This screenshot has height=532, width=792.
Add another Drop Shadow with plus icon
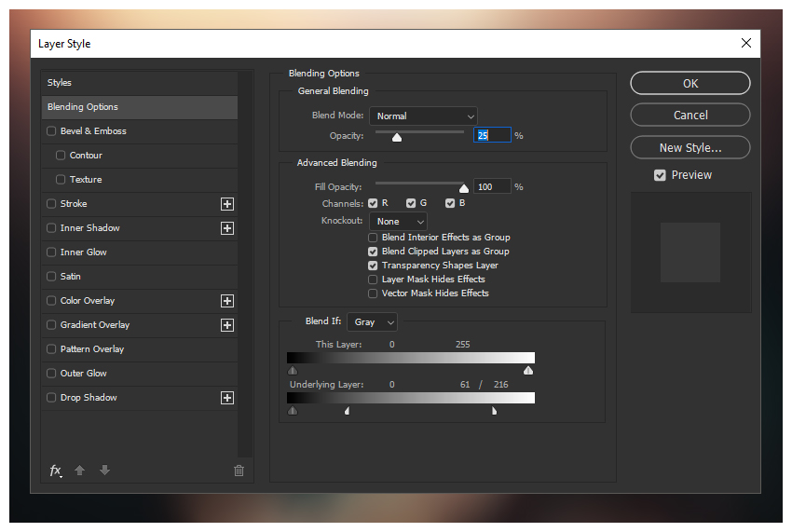tap(227, 398)
